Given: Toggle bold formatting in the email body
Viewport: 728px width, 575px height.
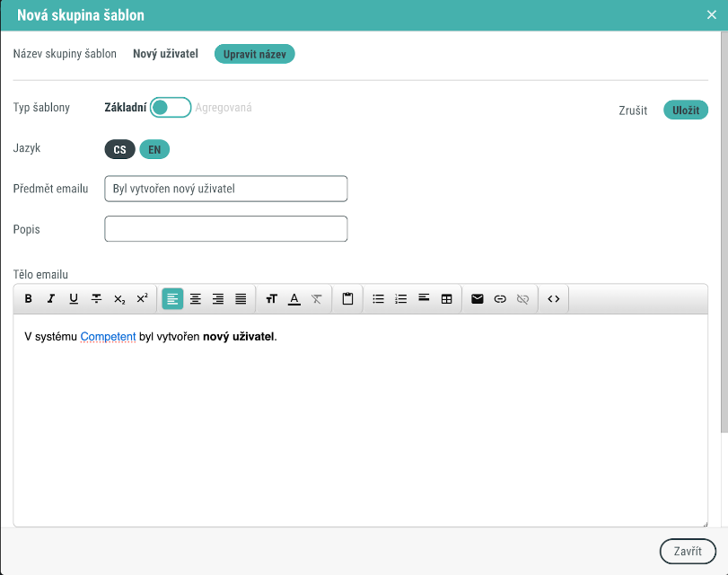Looking at the screenshot, I should coord(29,299).
